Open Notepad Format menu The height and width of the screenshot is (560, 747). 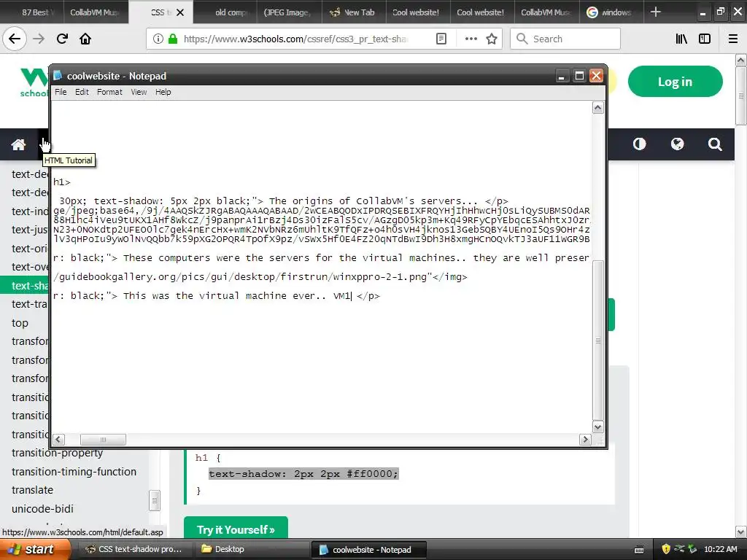[109, 92]
